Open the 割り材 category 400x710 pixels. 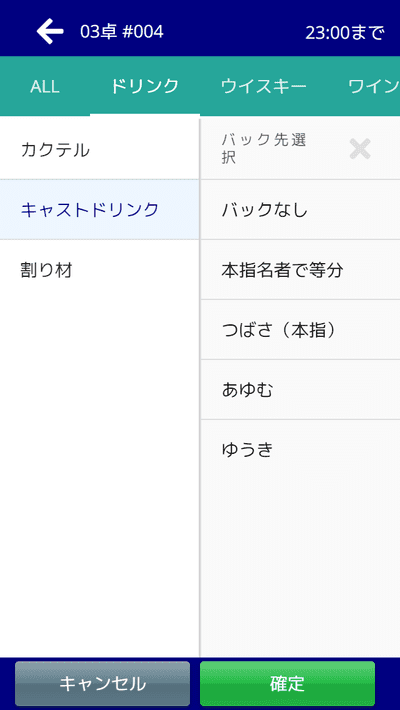(x=99, y=270)
